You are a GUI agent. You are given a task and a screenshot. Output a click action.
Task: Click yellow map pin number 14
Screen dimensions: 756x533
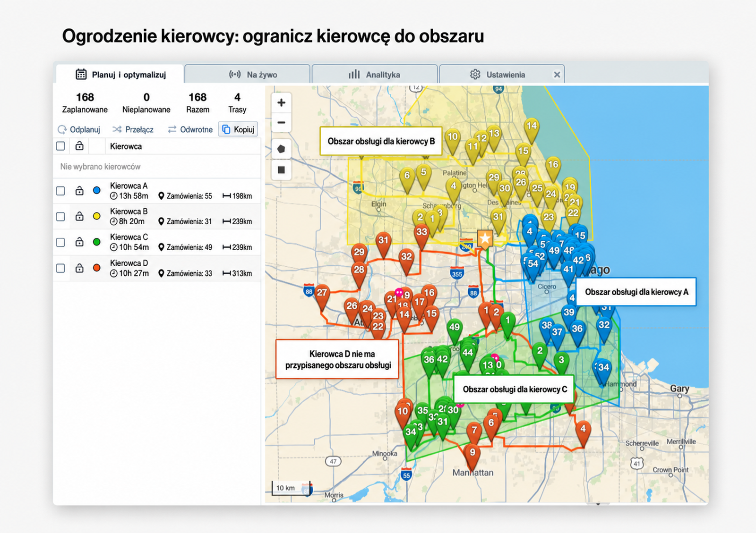coord(532,129)
